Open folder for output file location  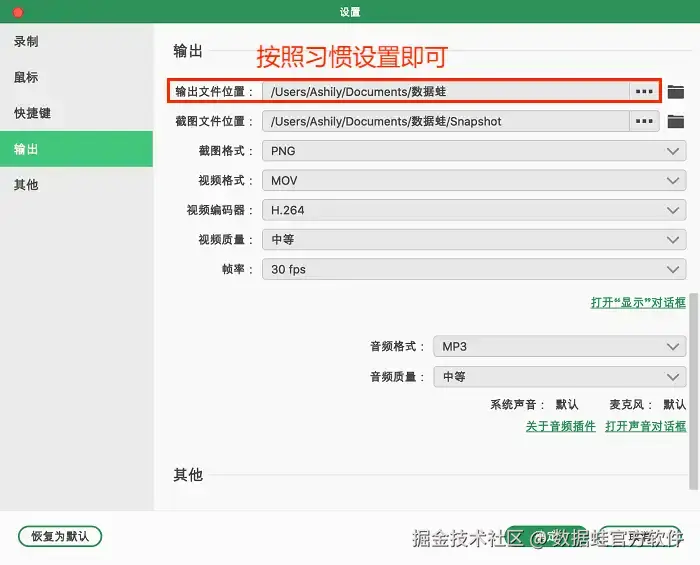[675, 92]
